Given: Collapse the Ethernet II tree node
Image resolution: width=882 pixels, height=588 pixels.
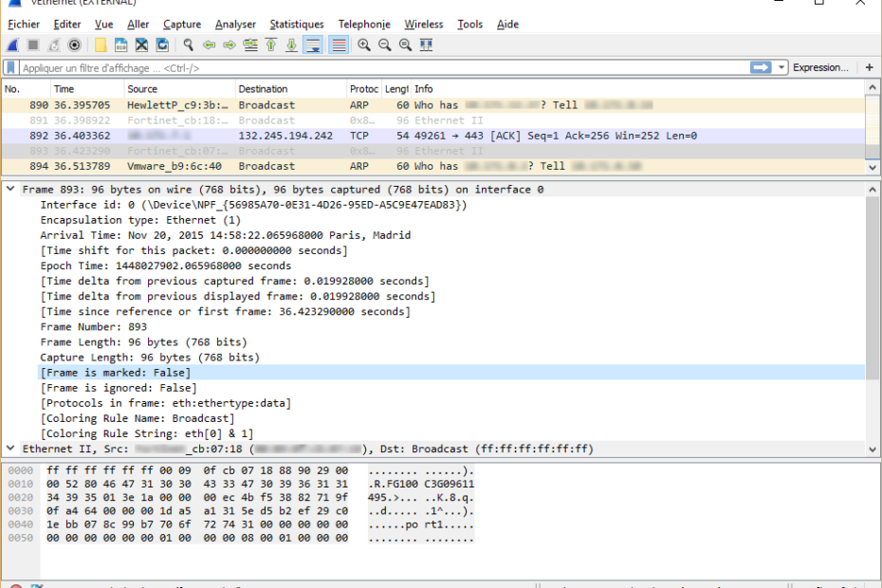Looking at the screenshot, I should [10, 449].
